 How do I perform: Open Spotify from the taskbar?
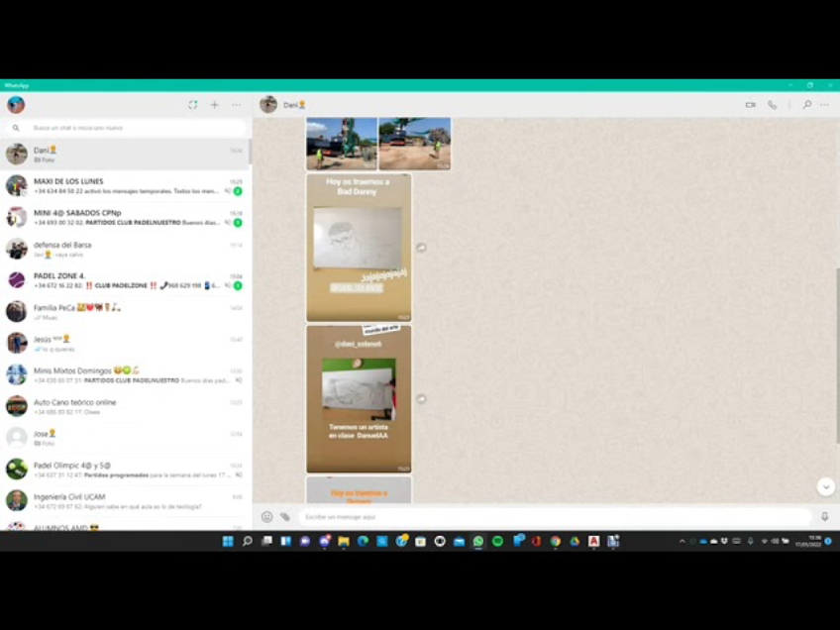497,541
